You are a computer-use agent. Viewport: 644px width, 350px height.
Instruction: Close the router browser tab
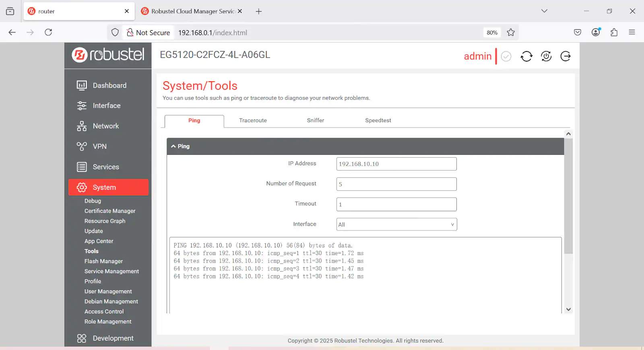[127, 11]
